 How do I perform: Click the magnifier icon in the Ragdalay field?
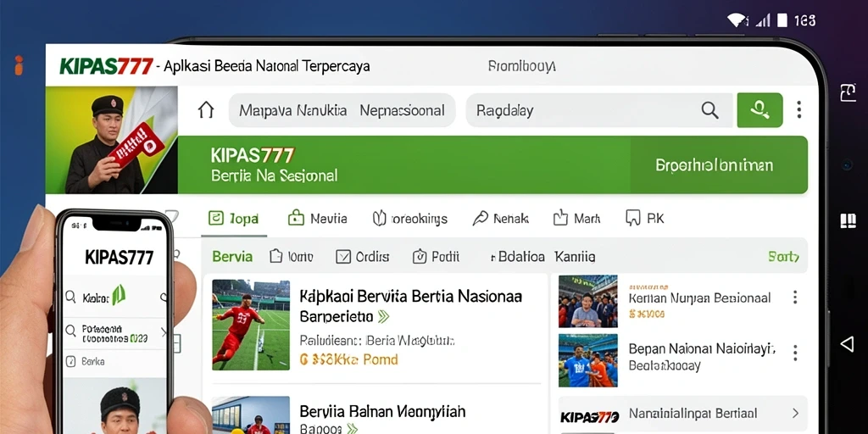coord(709,110)
